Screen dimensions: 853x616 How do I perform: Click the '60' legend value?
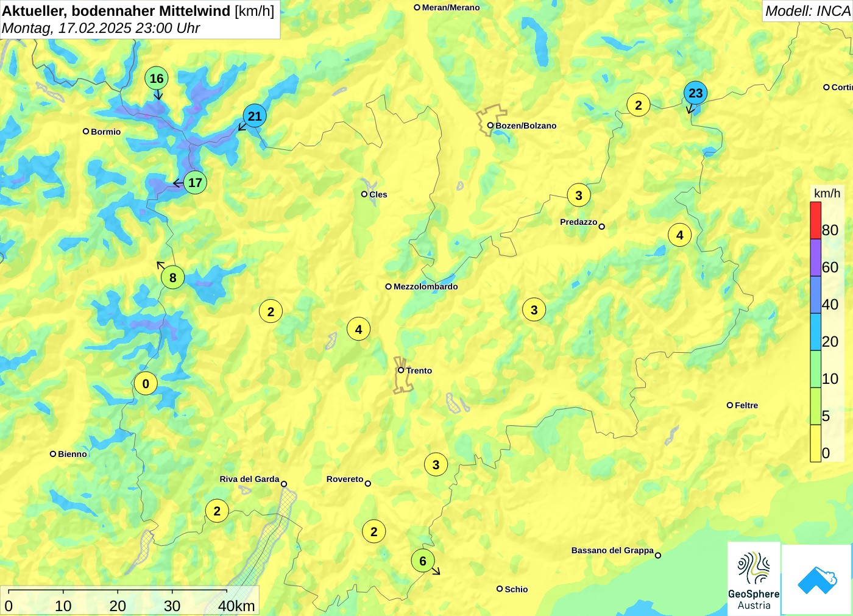(x=830, y=267)
